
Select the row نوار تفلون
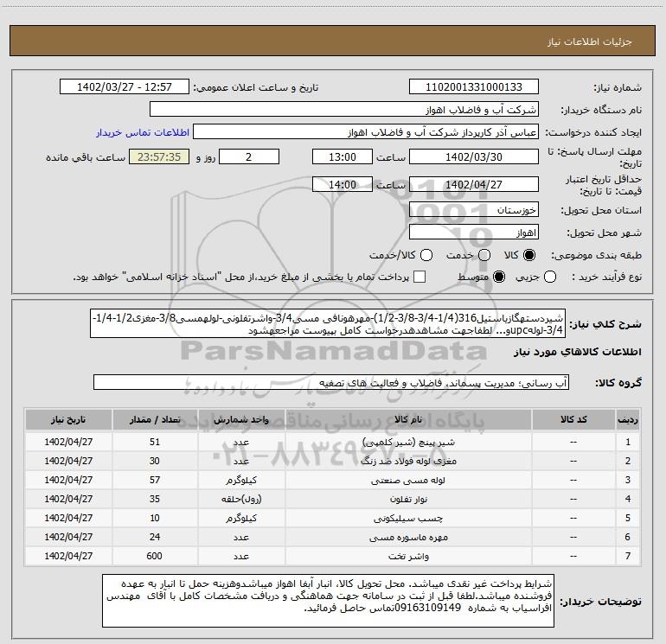[333, 499]
